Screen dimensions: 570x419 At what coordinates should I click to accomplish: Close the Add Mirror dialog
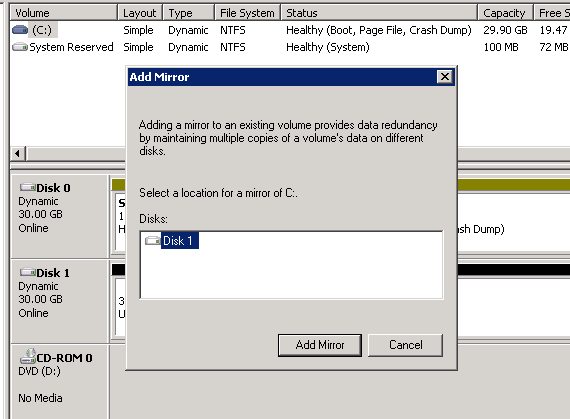[x=445, y=77]
